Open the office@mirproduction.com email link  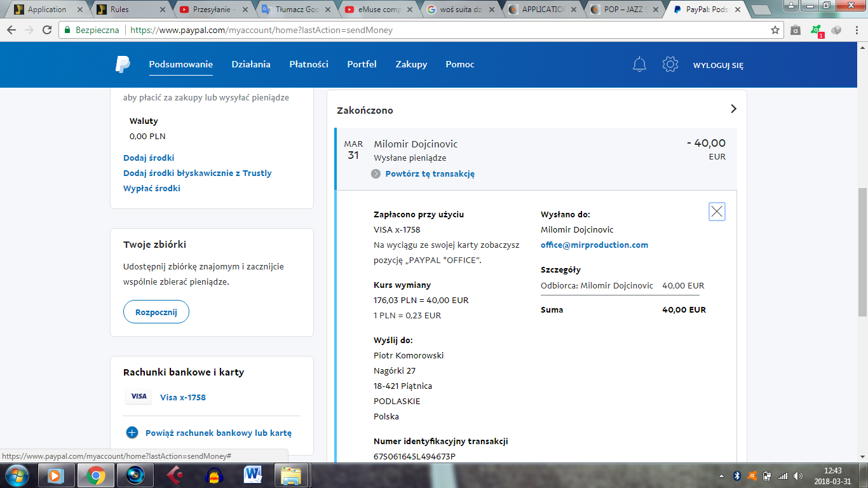coord(594,245)
